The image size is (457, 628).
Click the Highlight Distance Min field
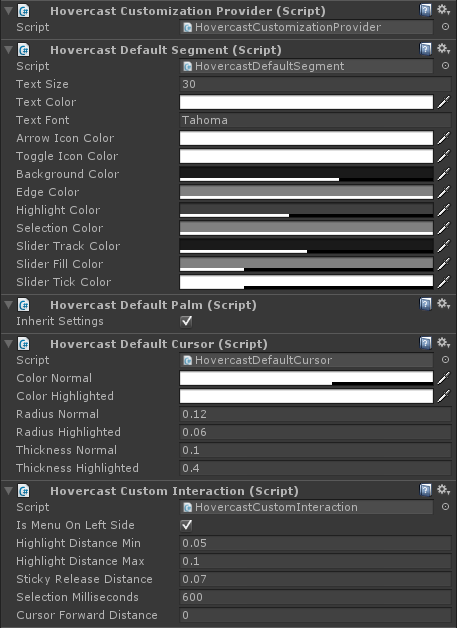tap(316, 543)
